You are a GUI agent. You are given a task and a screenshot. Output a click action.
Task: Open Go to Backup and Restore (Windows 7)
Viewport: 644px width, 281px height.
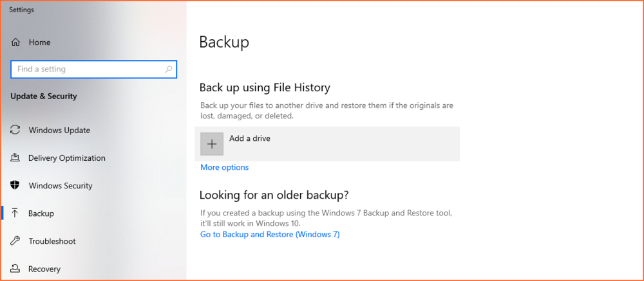coord(270,235)
